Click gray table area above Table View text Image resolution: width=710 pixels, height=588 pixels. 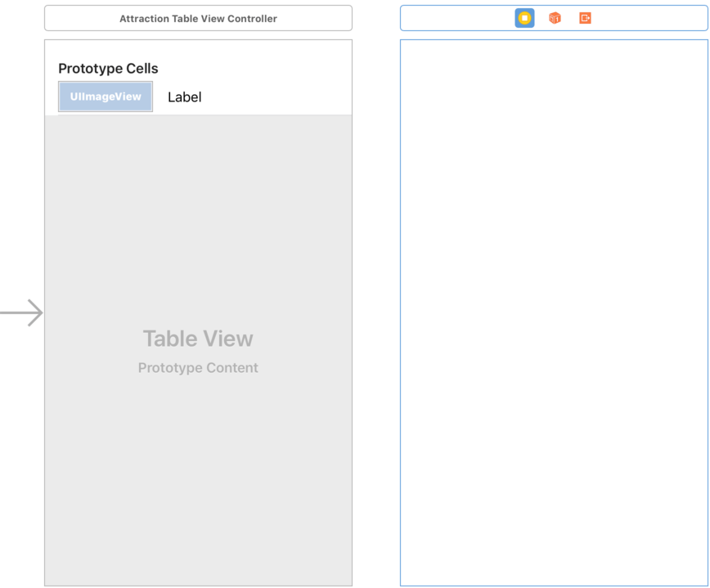click(x=198, y=221)
